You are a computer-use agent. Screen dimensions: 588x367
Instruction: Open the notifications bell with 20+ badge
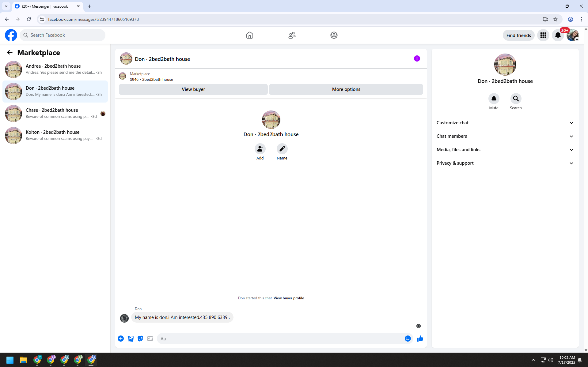(x=558, y=35)
